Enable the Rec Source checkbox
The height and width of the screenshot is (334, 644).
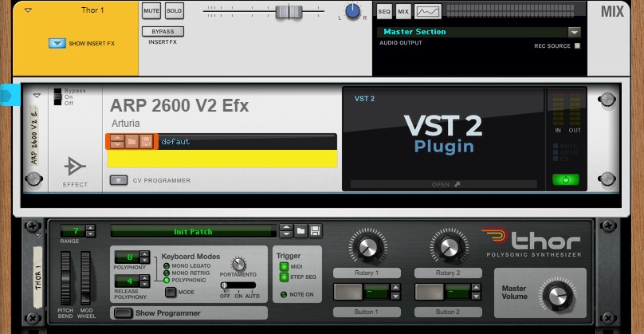[x=578, y=45]
